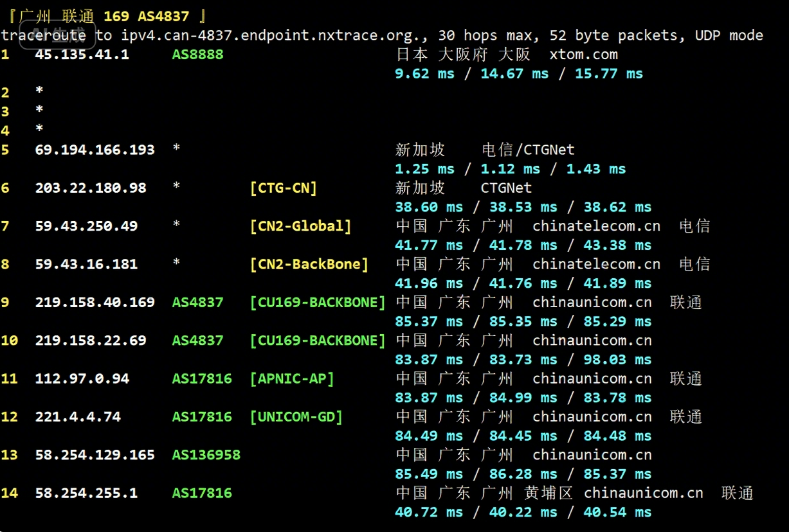Screen dimensions: 789x532
Task: Click the 86.28 ms latency value
Action: [x=523, y=474]
